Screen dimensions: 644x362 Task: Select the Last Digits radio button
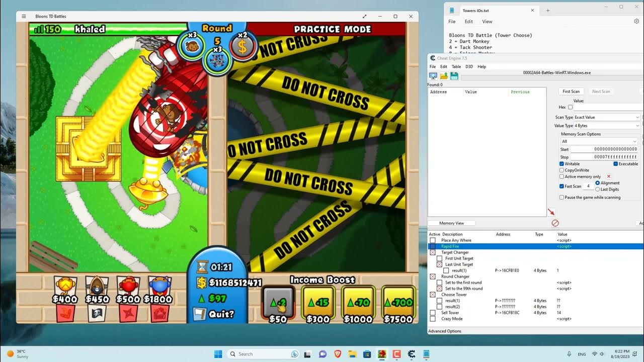[598, 189]
